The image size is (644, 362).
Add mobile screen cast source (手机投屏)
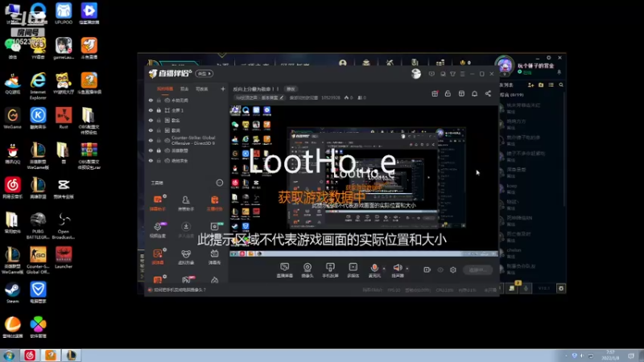pos(330,269)
